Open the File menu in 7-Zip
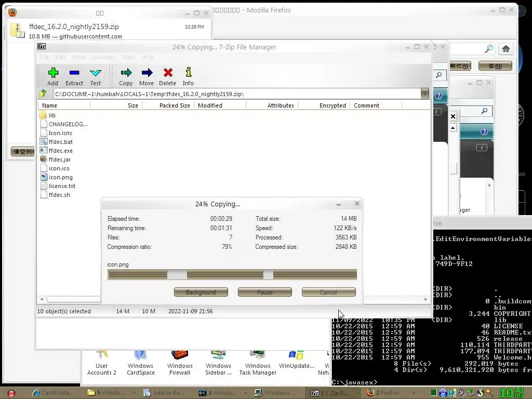Image resolution: width=532 pixels, height=399 pixels. [x=44, y=57]
